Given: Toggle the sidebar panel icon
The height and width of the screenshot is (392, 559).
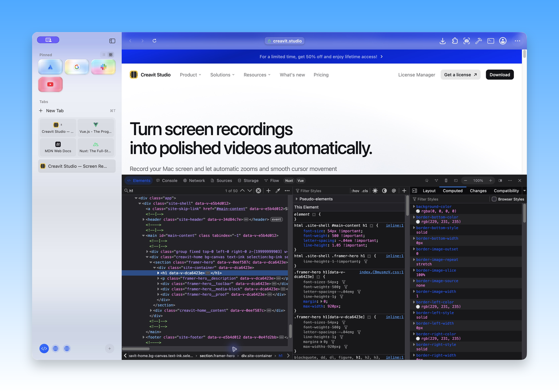Looking at the screenshot, I should pos(112,41).
